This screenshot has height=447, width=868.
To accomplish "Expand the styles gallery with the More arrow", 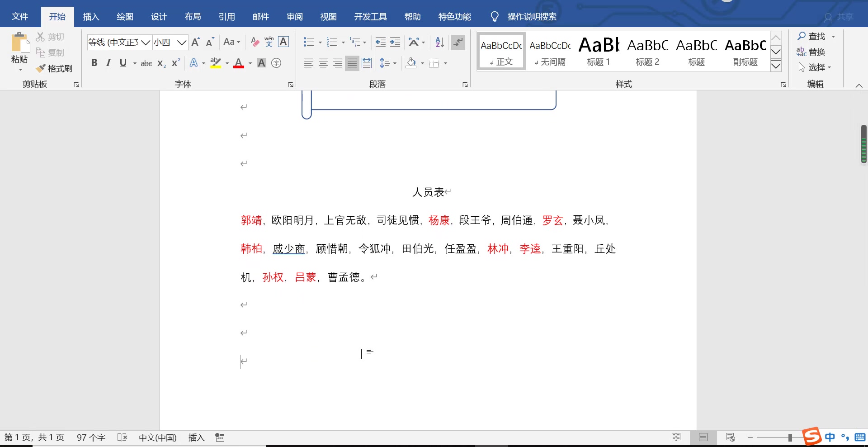I will [776, 66].
